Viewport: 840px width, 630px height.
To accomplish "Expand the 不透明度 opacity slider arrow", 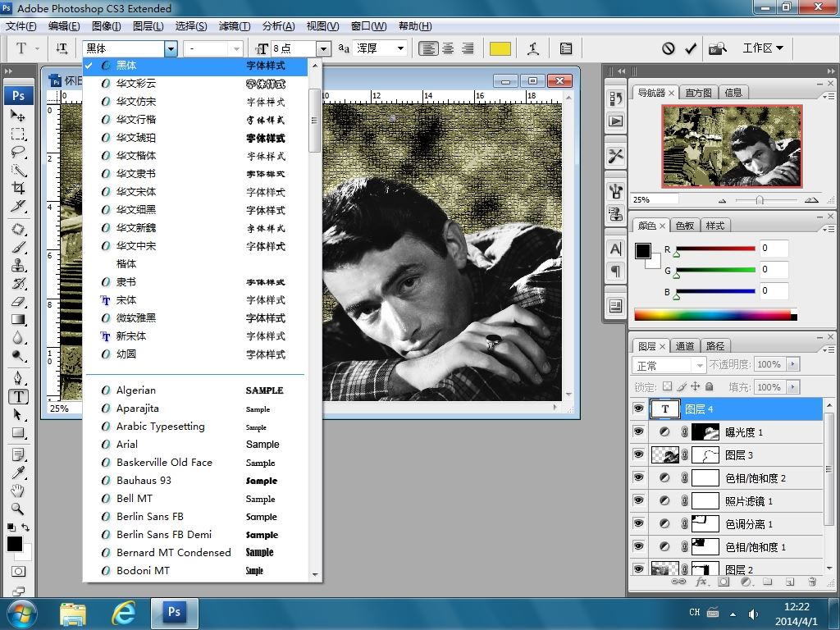I will click(793, 364).
